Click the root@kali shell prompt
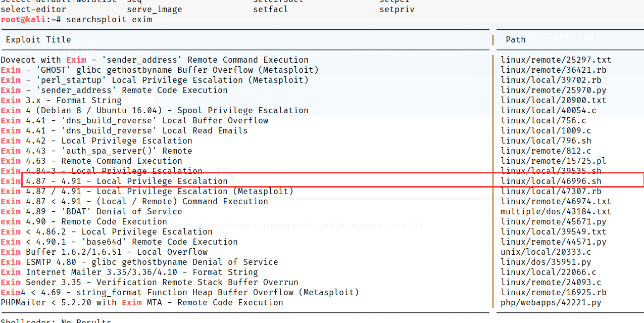This screenshot has width=644, height=323. tap(31, 19)
